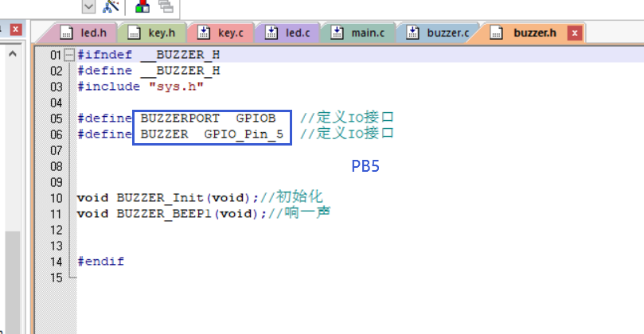Click the left panel scrollbar thumb
Image resolution: width=644 pixels, height=334 pixels.
coord(12,282)
